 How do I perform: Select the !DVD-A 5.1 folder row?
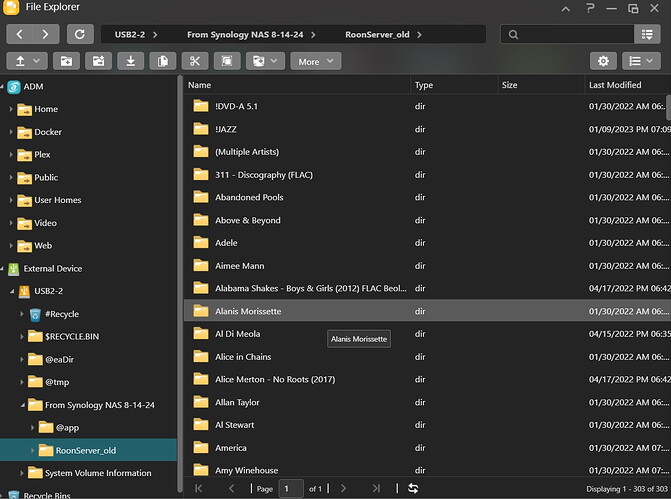[425, 106]
